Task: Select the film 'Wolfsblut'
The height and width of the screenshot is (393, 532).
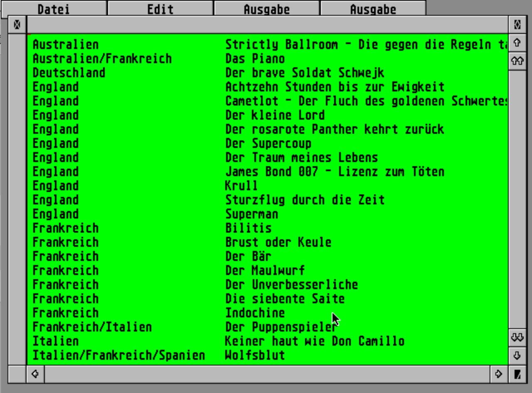Action: pyautogui.click(x=255, y=355)
